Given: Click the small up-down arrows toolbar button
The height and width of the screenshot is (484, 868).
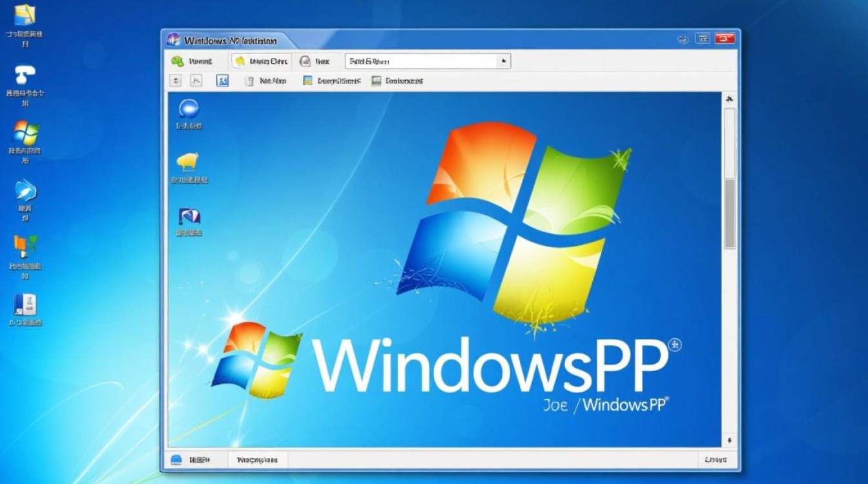Looking at the screenshot, I should click(176, 81).
